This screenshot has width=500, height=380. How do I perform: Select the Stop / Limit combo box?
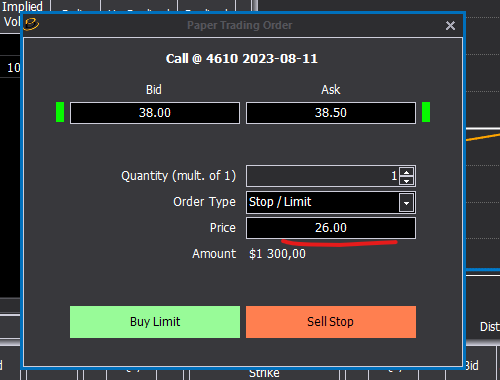331,202
